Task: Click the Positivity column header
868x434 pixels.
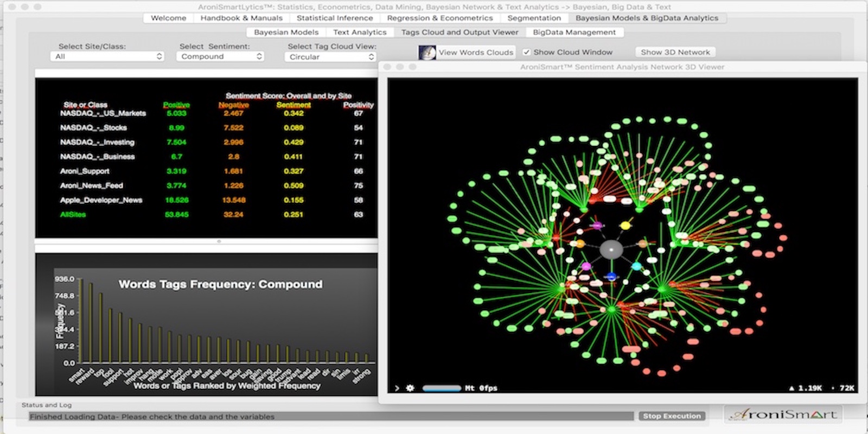Action: (x=359, y=105)
